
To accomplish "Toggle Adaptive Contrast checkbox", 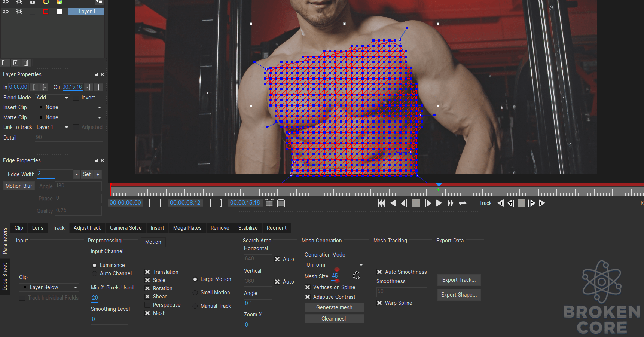I will pos(308,297).
